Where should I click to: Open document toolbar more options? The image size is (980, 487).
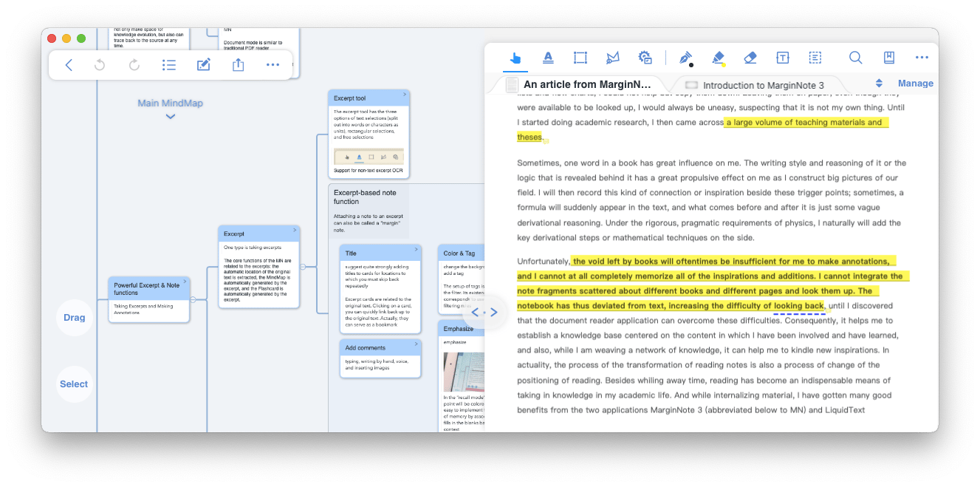pos(922,58)
